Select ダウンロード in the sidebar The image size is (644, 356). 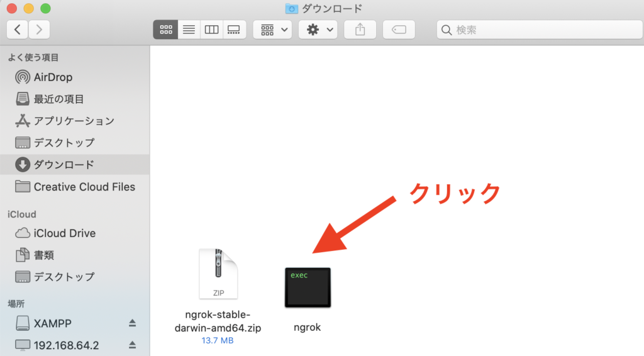pos(75,165)
